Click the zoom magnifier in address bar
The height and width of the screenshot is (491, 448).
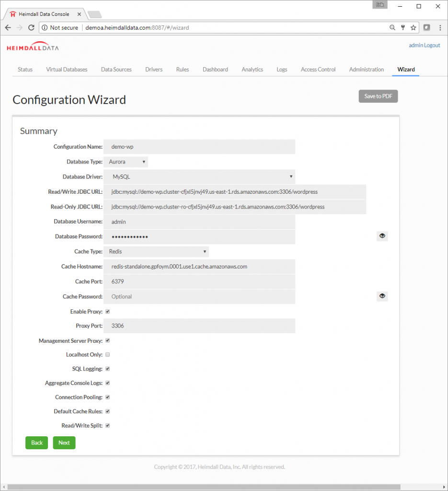pyautogui.click(x=392, y=27)
